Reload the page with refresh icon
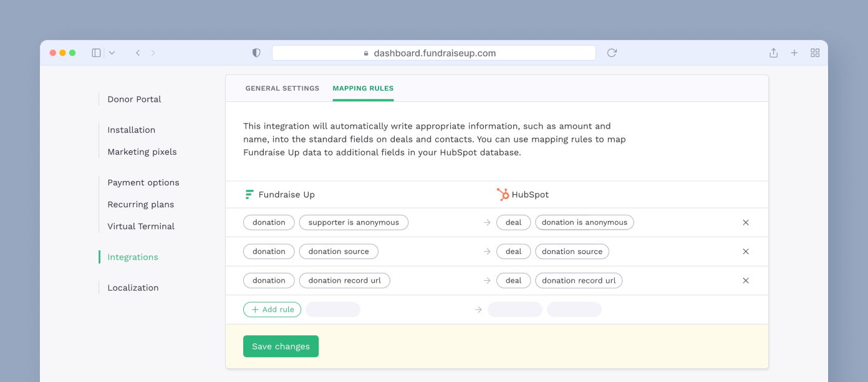This screenshot has height=382, width=868. coord(612,53)
